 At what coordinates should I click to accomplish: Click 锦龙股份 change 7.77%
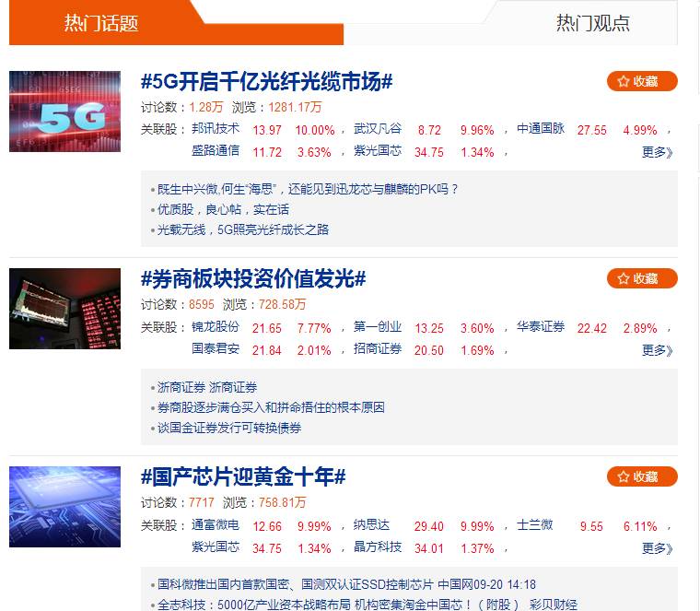tap(314, 328)
